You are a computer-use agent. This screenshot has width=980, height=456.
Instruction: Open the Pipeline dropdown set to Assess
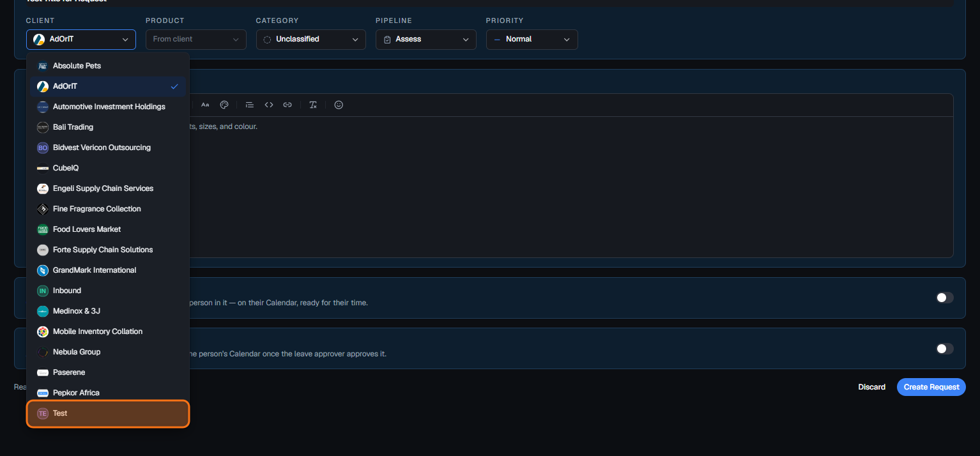pos(426,40)
